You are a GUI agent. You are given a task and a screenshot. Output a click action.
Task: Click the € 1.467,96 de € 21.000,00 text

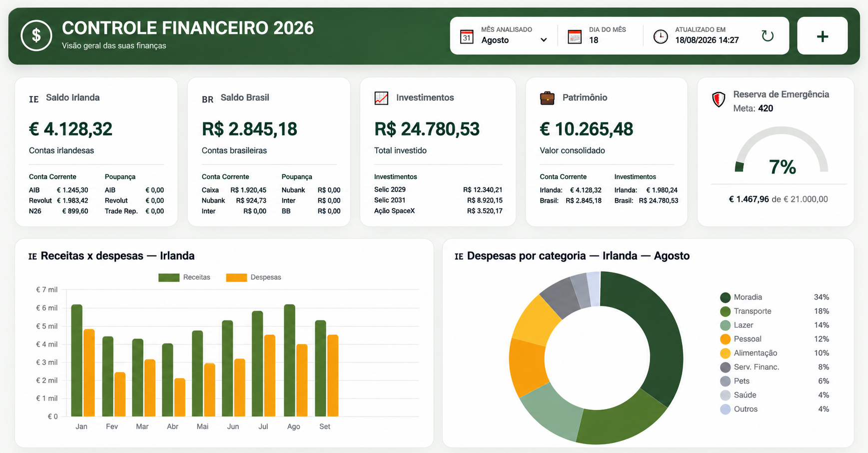coord(778,199)
